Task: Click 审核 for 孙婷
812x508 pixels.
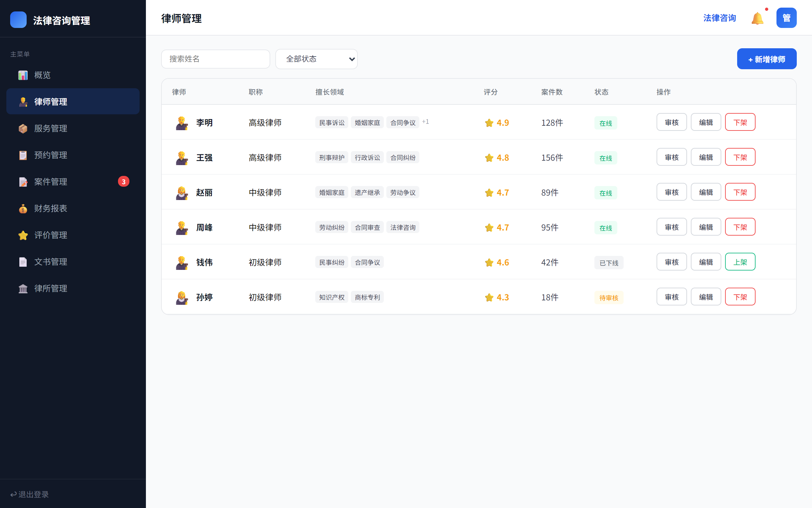Action: tap(671, 297)
